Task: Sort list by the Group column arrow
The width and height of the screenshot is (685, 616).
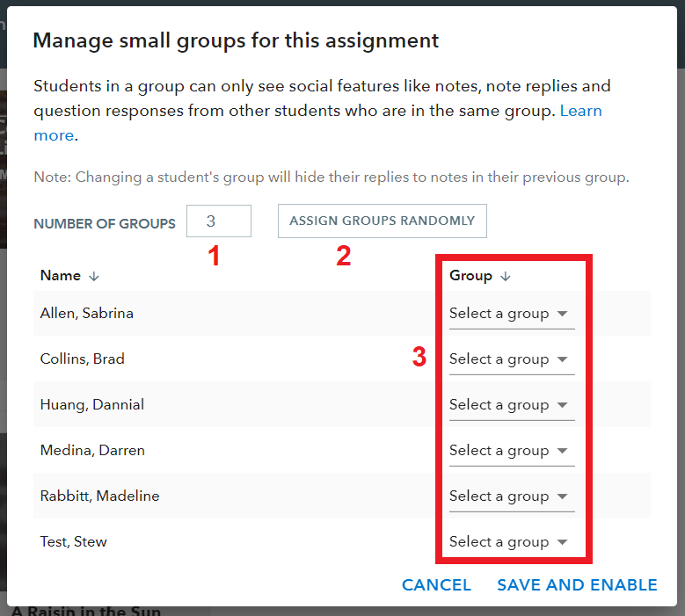Action: coord(506,276)
